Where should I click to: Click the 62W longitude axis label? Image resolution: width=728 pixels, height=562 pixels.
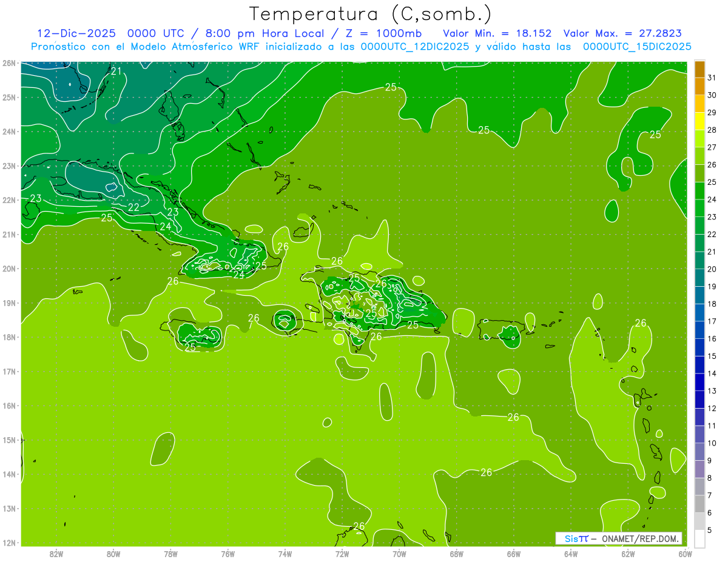click(x=628, y=554)
